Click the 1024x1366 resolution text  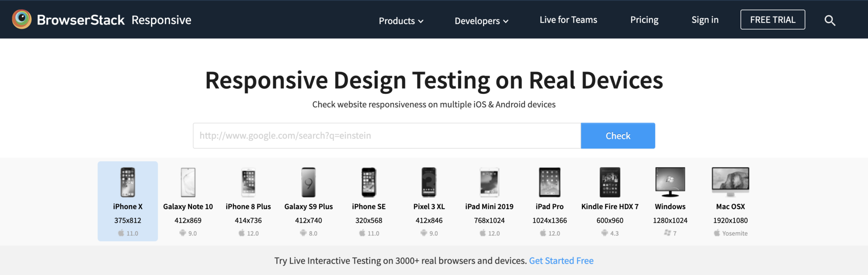tap(550, 220)
